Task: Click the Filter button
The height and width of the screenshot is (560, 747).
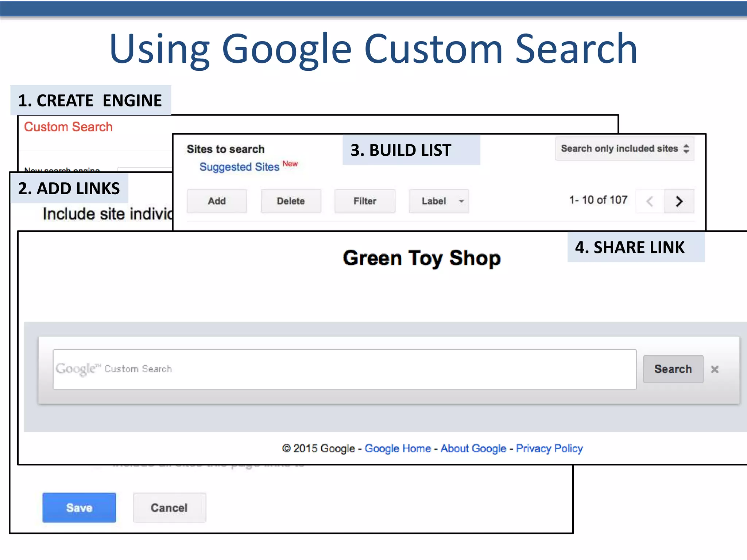Action: [x=365, y=201]
